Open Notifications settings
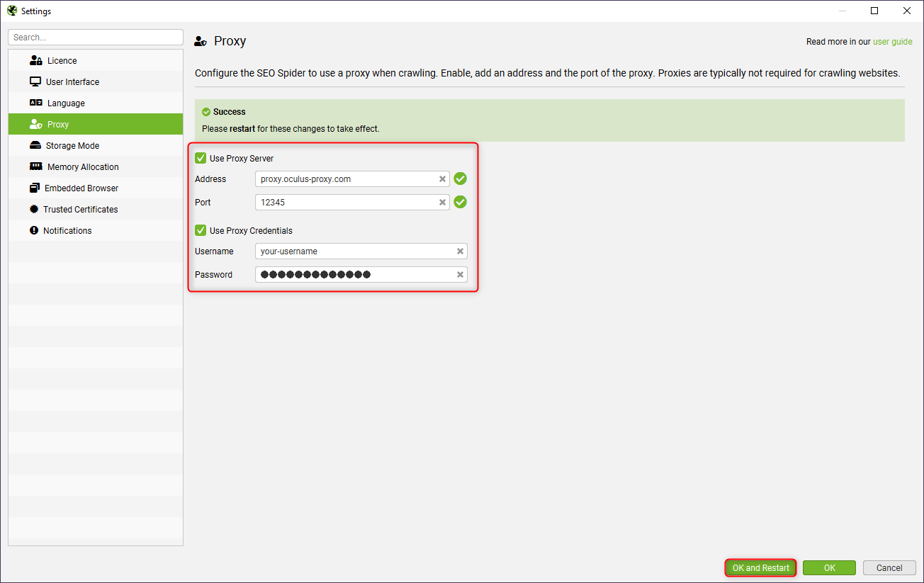Screen dimensions: 924x583 click(x=96, y=230)
